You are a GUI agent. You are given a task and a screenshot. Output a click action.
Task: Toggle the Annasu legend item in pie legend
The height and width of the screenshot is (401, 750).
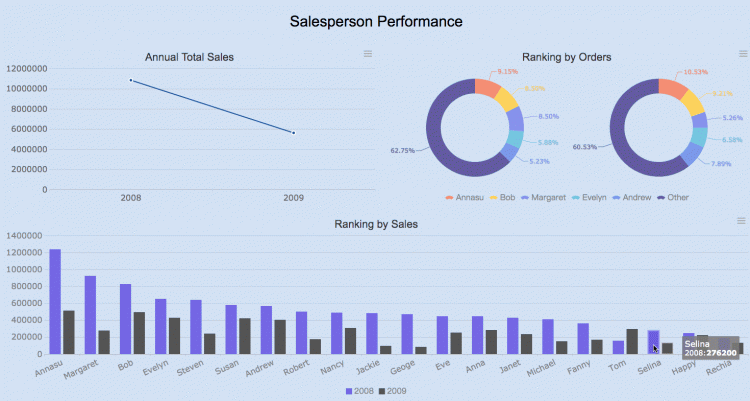tap(464, 197)
